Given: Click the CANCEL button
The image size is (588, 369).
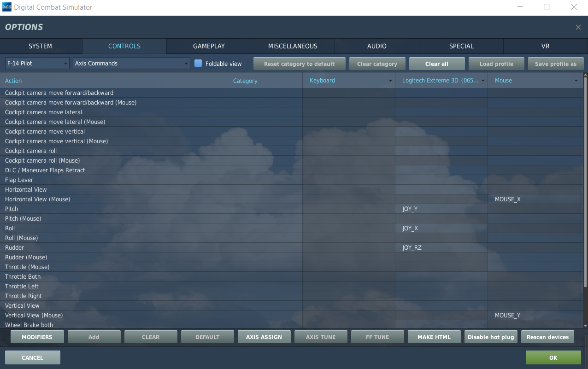Looking at the screenshot, I should coord(33,357).
